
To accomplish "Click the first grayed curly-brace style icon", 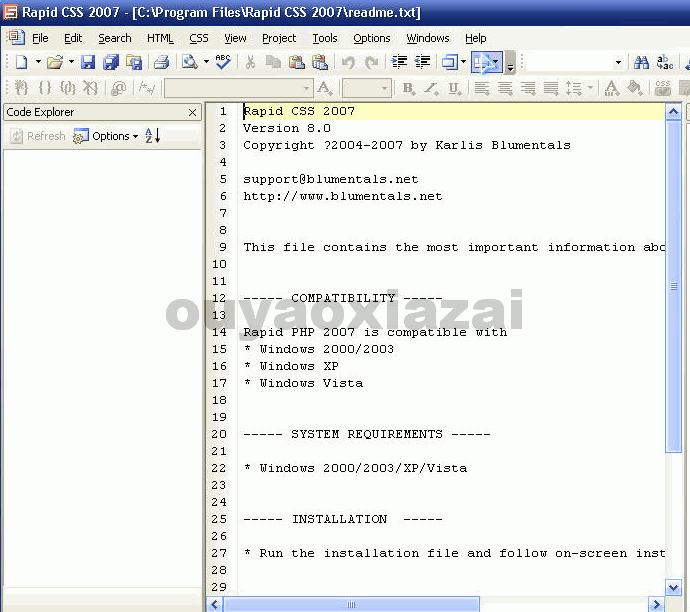I will [x=21, y=88].
